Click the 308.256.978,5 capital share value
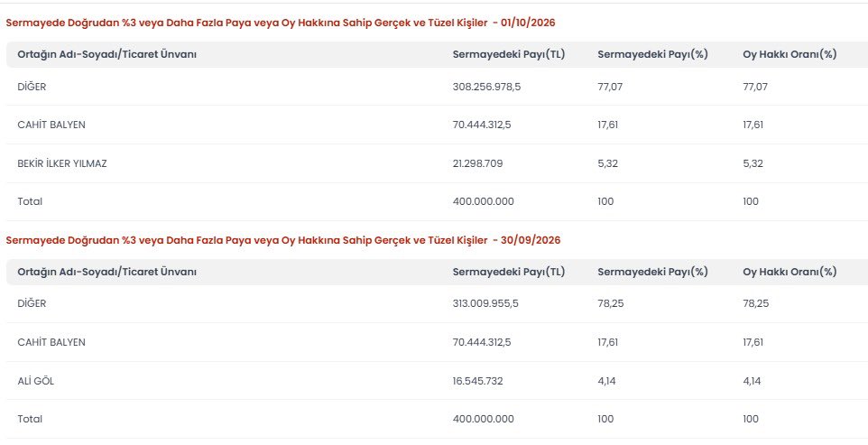This screenshot has width=868, height=445. tap(486, 87)
